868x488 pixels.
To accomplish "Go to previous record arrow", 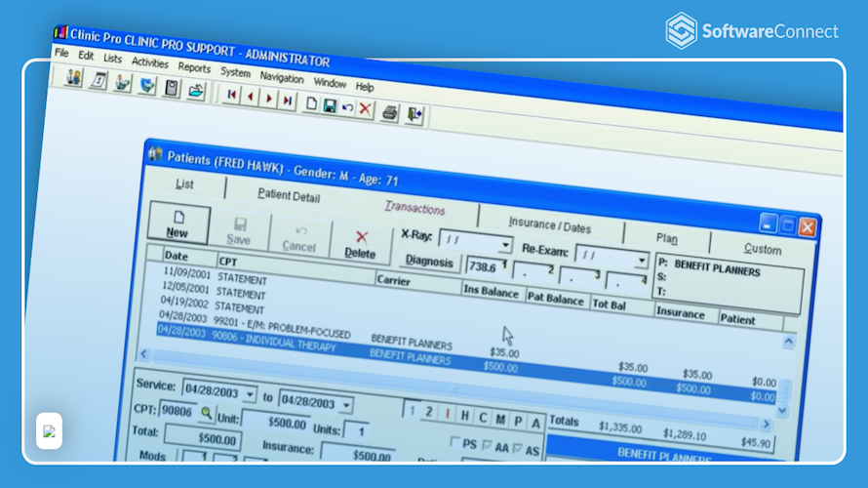I will click(x=251, y=97).
